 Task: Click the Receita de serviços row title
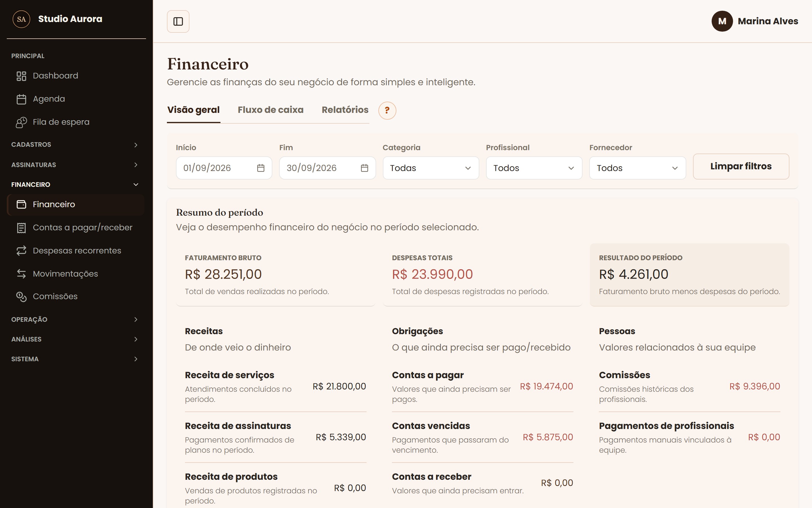point(230,375)
